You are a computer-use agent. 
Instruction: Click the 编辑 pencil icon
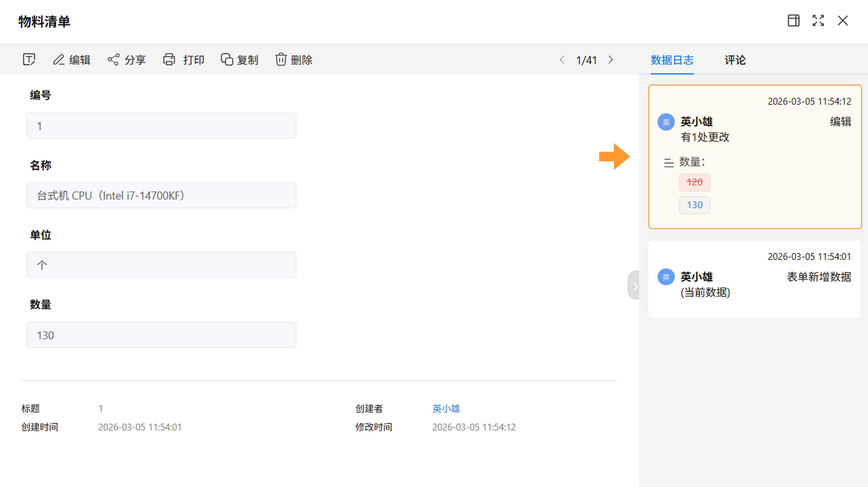[x=59, y=60]
